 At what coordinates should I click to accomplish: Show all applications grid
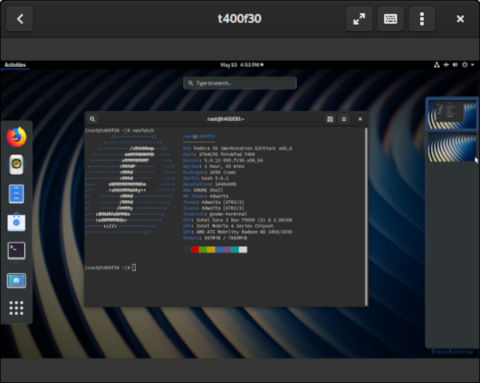pos(16,308)
